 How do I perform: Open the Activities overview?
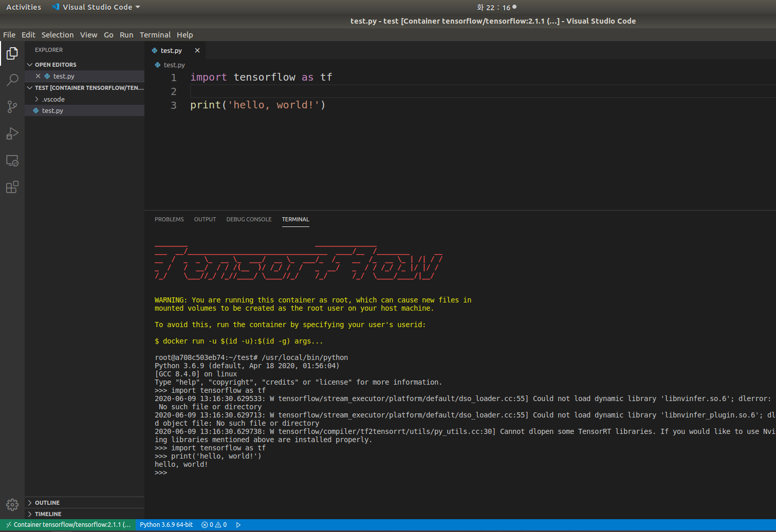point(24,7)
